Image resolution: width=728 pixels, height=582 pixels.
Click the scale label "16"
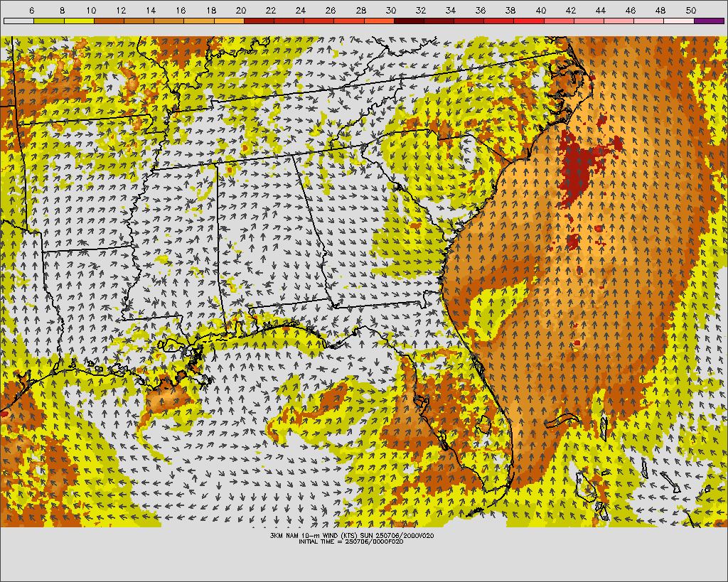(181, 10)
